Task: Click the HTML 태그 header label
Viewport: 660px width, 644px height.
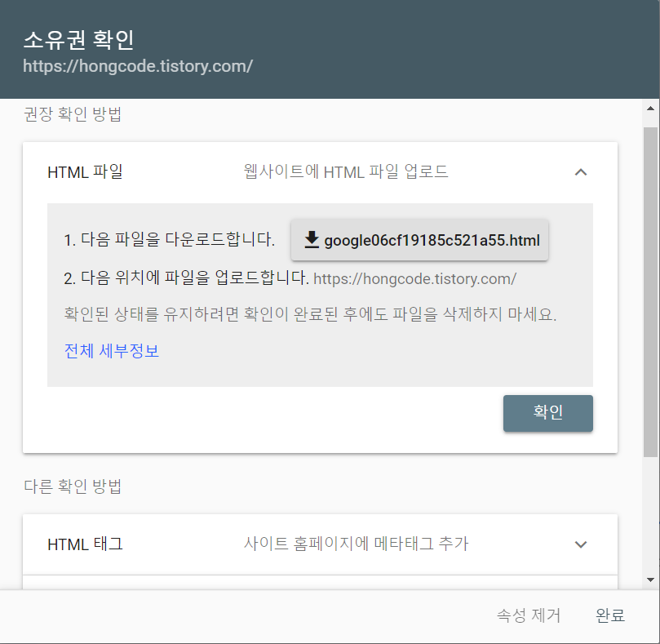Action: [85, 544]
